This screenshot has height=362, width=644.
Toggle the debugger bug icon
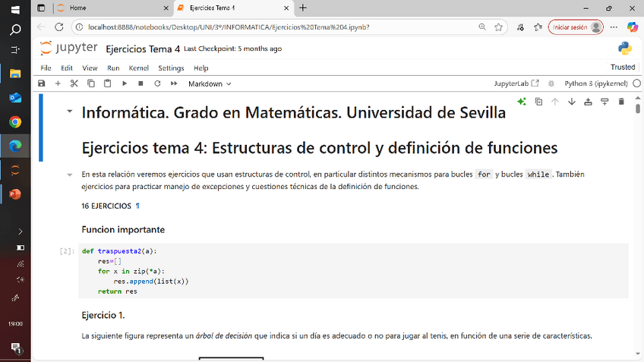pos(551,83)
